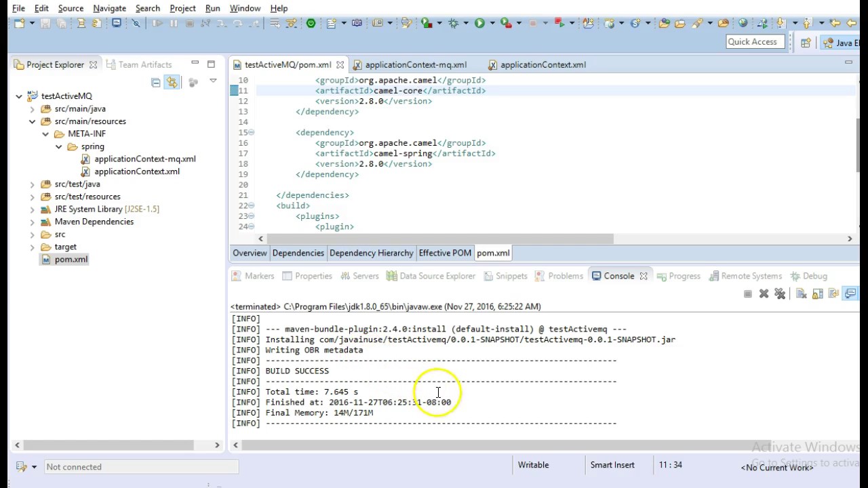Viewport: 868px width, 488px height.
Task: Focus the Quick Access search field
Action: 756,42
